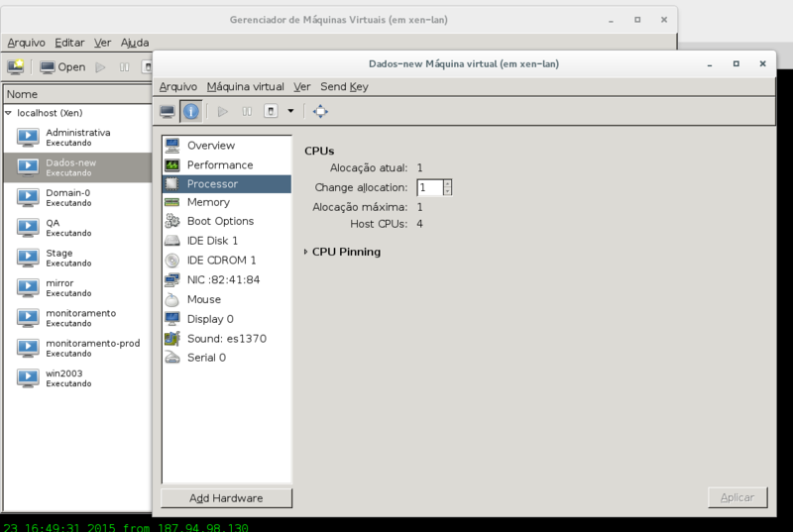
Task: Open the Send Key menu
Action: tap(344, 87)
